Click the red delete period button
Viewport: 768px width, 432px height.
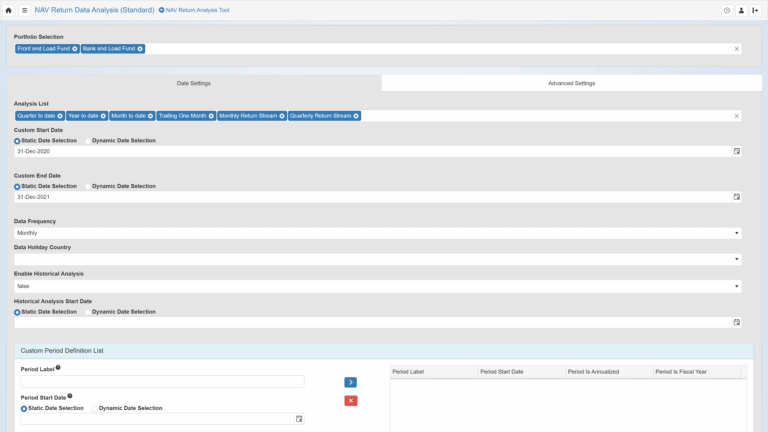pyautogui.click(x=350, y=401)
